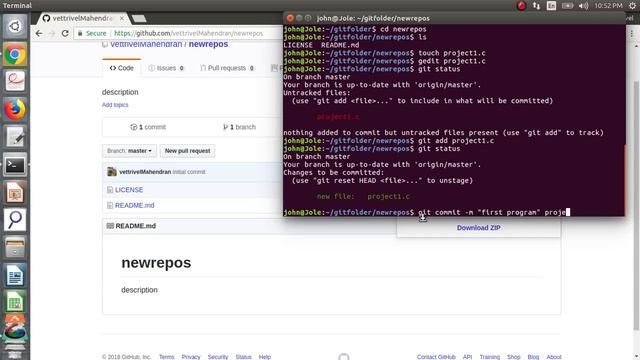This screenshot has width=640, height=360.
Task: Open the sound volume indicator
Action: (x=584, y=6)
